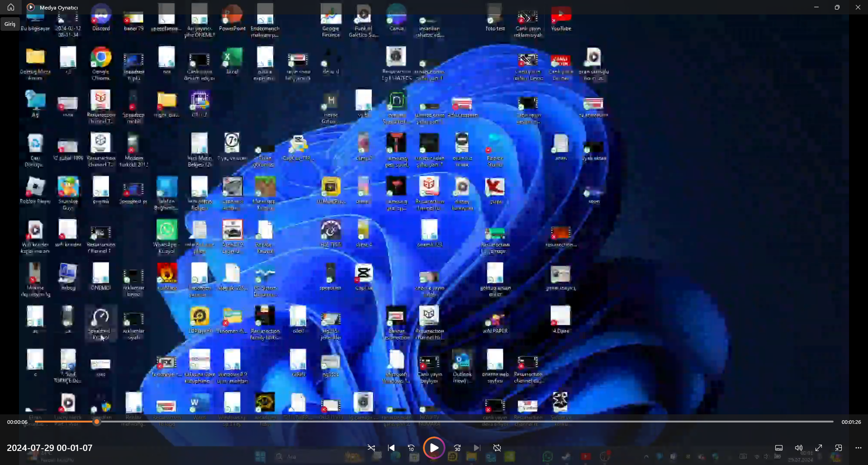
Task: Play the paused video
Action: (x=434, y=448)
